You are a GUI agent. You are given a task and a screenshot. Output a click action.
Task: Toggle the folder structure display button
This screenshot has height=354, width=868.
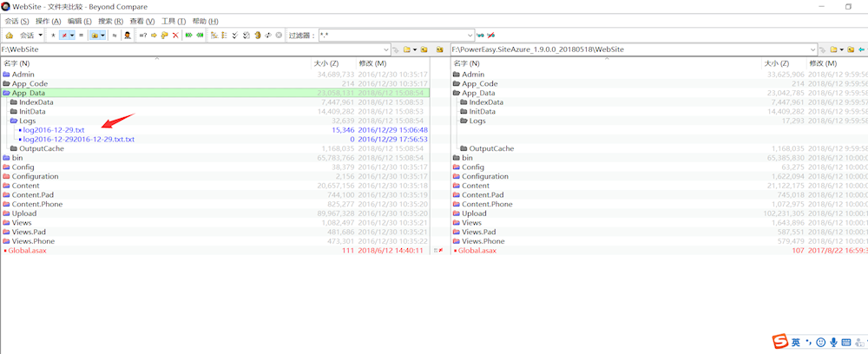pyautogui.click(x=95, y=36)
